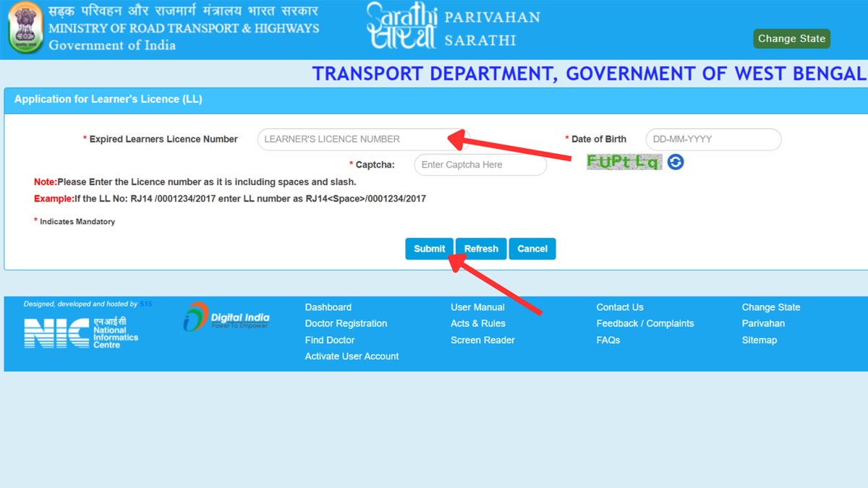Click the captcha refresh icon
Image resolution: width=868 pixels, height=488 pixels.
(x=676, y=162)
